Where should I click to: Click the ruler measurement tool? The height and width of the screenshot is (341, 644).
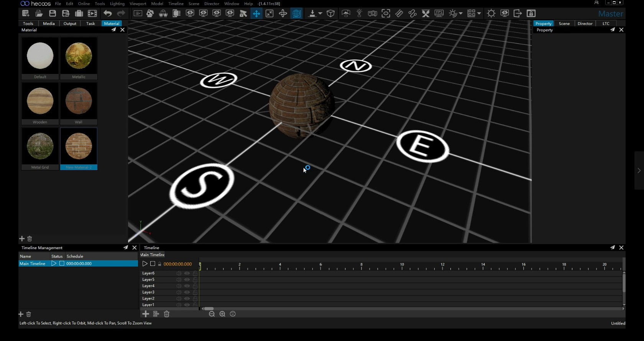tap(399, 13)
